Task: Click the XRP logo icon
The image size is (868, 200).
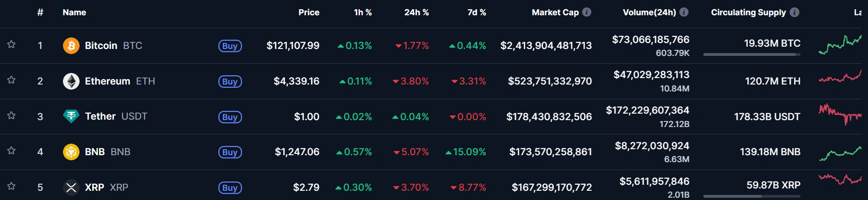Action: click(x=71, y=188)
